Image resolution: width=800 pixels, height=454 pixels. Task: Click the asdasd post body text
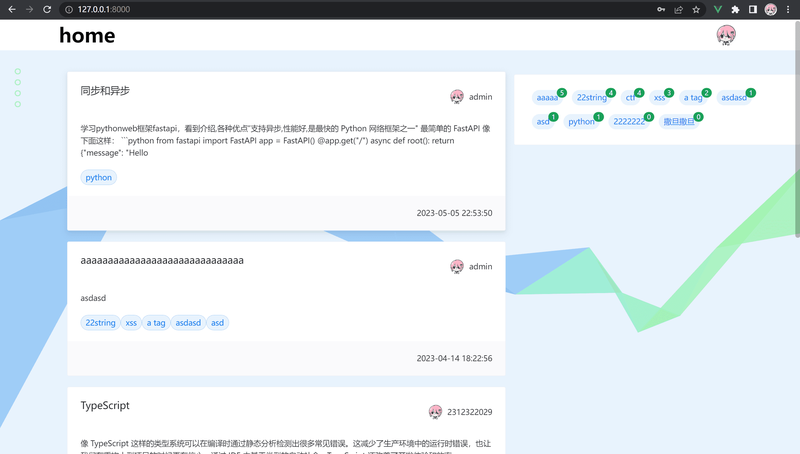click(93, 297)
